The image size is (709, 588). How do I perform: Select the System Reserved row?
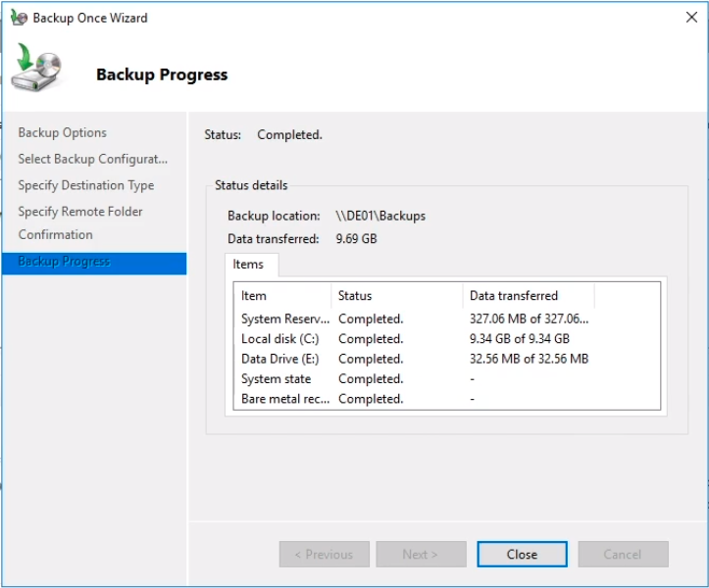click(x=447, y=319)
